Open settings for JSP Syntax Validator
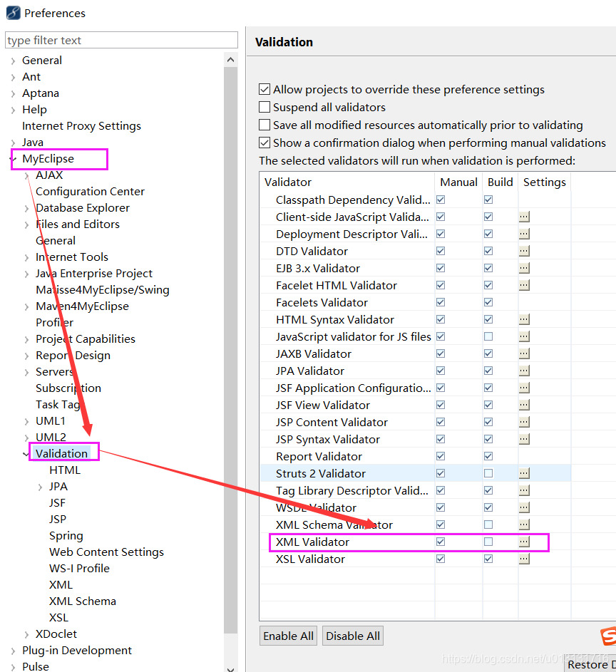 coord(524,439)
